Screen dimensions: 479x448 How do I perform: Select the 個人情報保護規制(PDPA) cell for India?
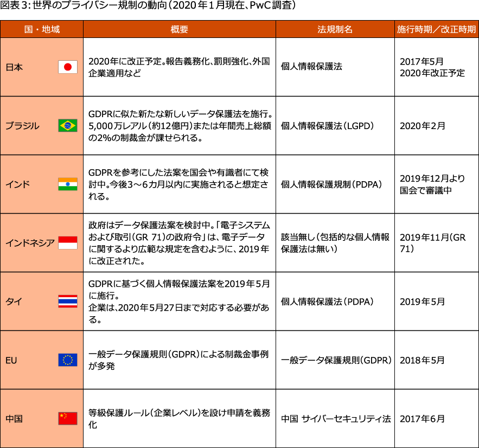331,184
